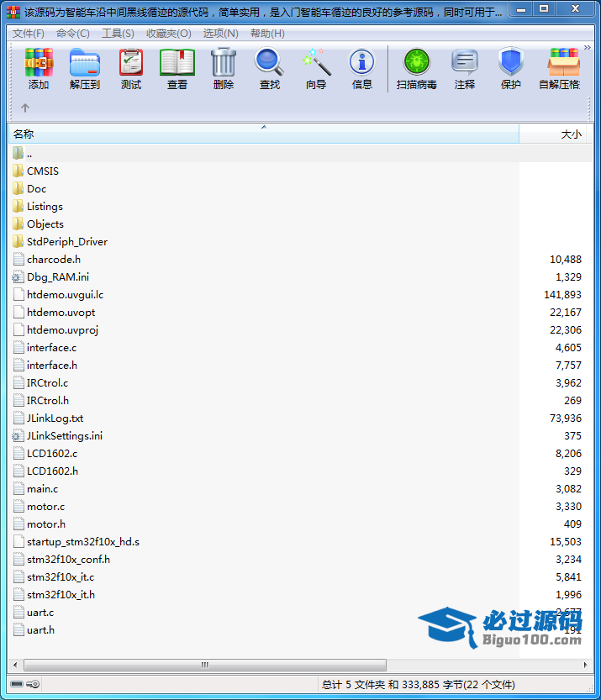Viewport: 601px width, 700px height.
Task: Open the File (文件) menu
Action: pyautogui.click(x=29, y=33)
